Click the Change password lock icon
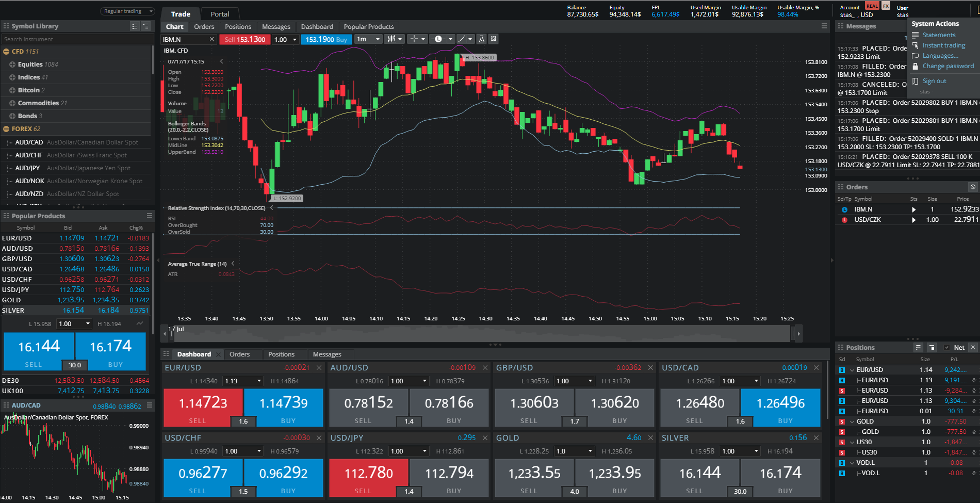Screen dimensions: 980x503 916,66
